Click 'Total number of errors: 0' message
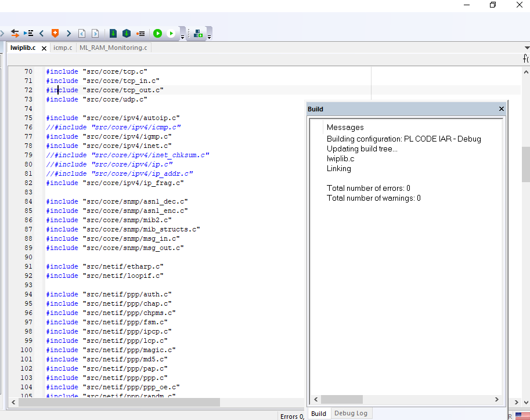530x420 pixels. tap(369, 188)
